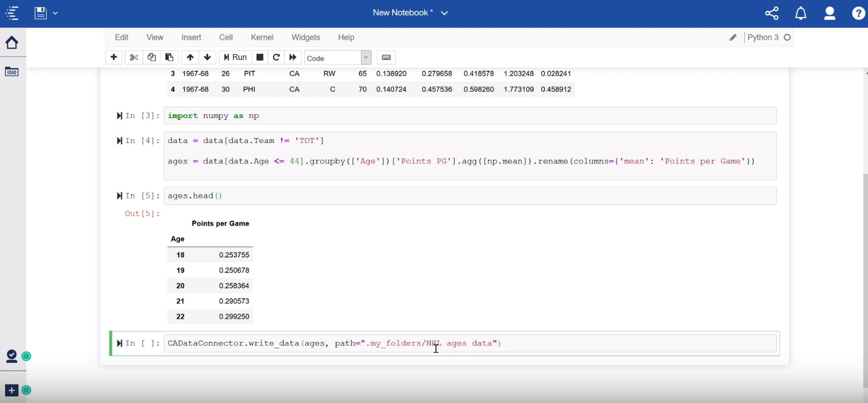
Task: Paste cells below icon
Action: pos(169,58)
